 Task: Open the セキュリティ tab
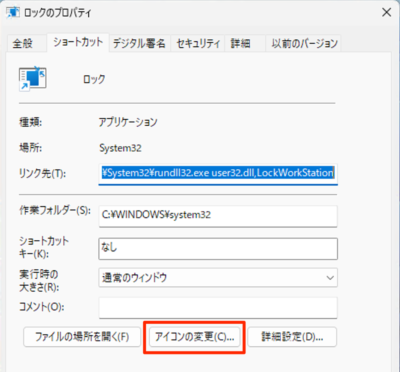[198, 43]
